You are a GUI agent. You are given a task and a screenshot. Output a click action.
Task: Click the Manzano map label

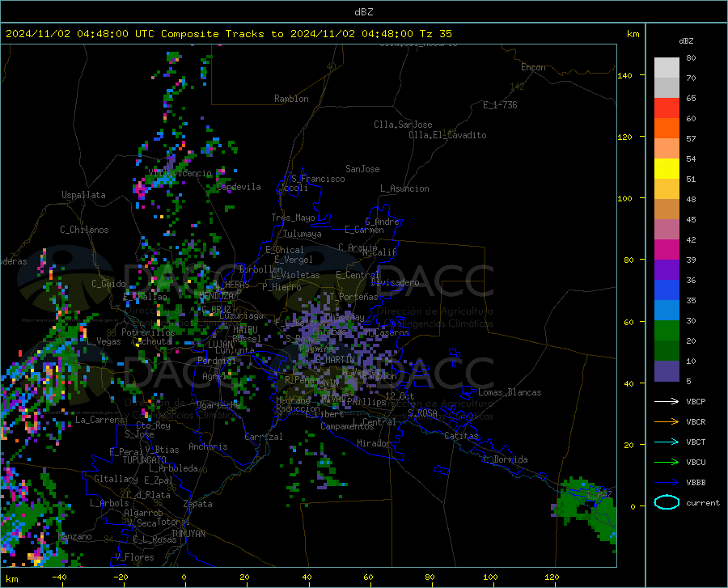pyautogui.click(x=74, y=536)
